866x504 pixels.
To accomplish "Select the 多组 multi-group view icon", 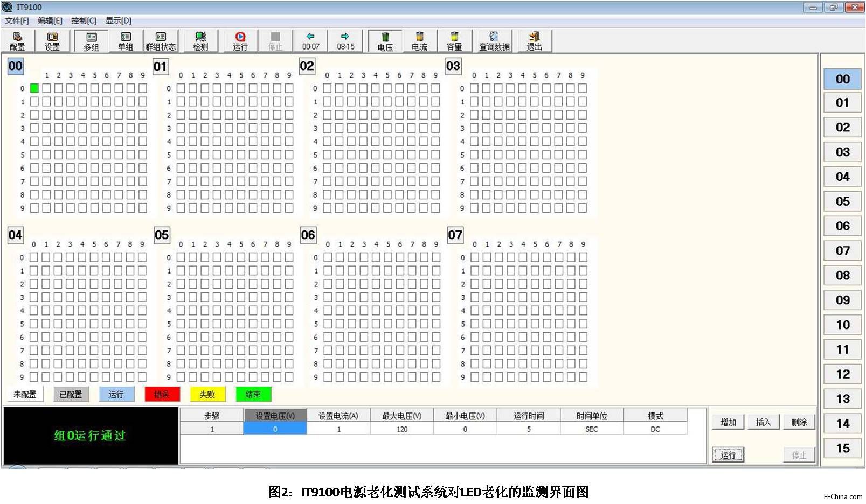I will 91,41.
